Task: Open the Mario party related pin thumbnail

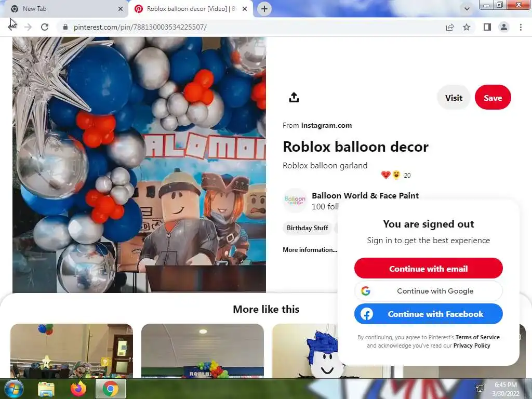Action: [x=72, y=351]
